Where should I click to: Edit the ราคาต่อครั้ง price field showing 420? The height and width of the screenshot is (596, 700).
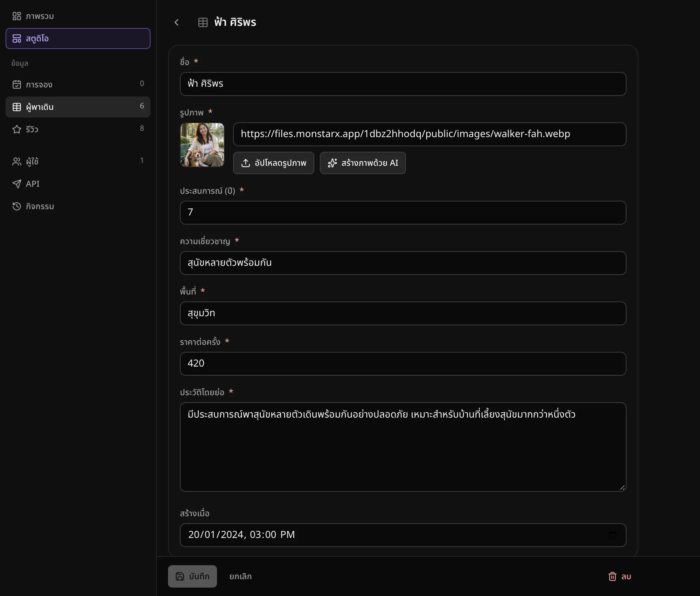[x=403, y=364]
